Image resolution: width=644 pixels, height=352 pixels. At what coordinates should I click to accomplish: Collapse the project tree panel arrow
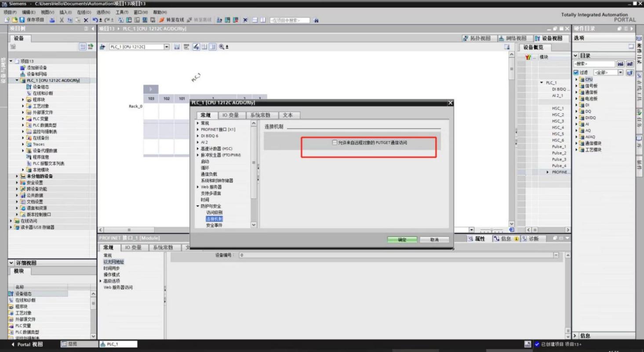93,29
